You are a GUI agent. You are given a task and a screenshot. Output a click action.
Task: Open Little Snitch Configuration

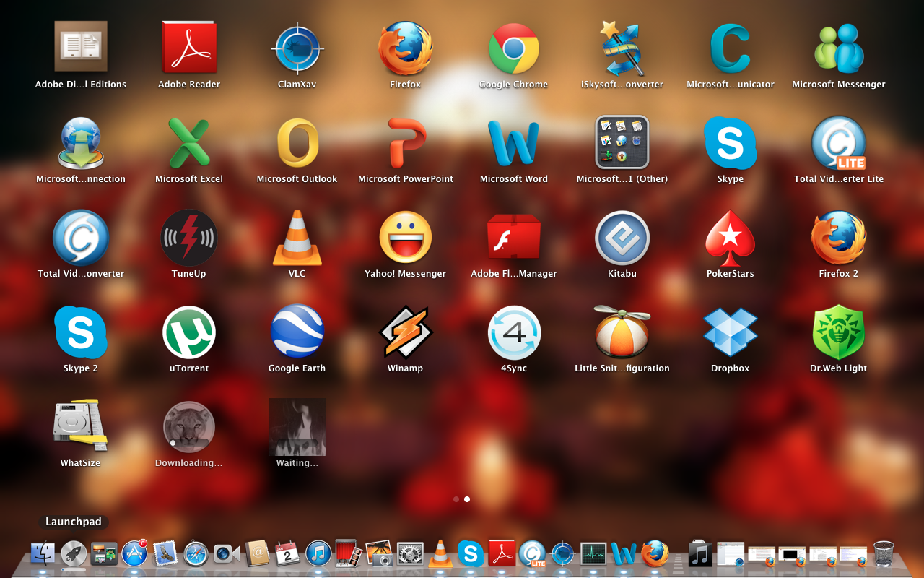pos(622,332)
